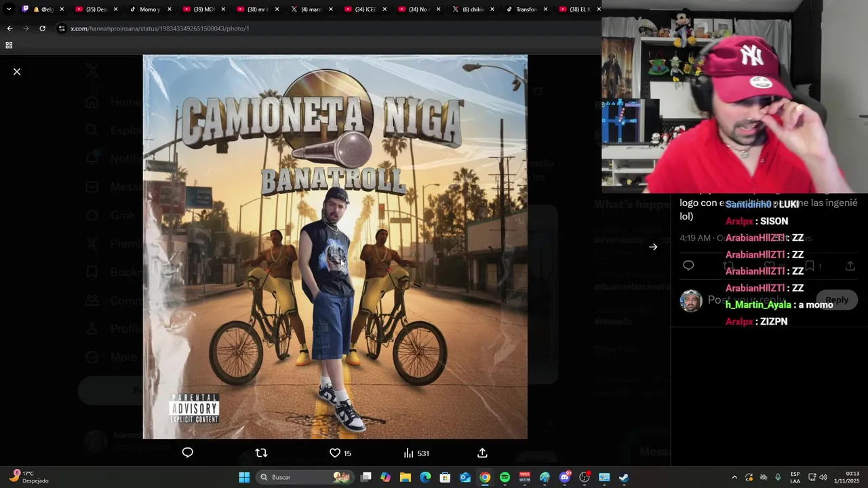Viewport: 868px width, 488px height.
Task: Reload the page with refresh icon
Action: (42, 28)
